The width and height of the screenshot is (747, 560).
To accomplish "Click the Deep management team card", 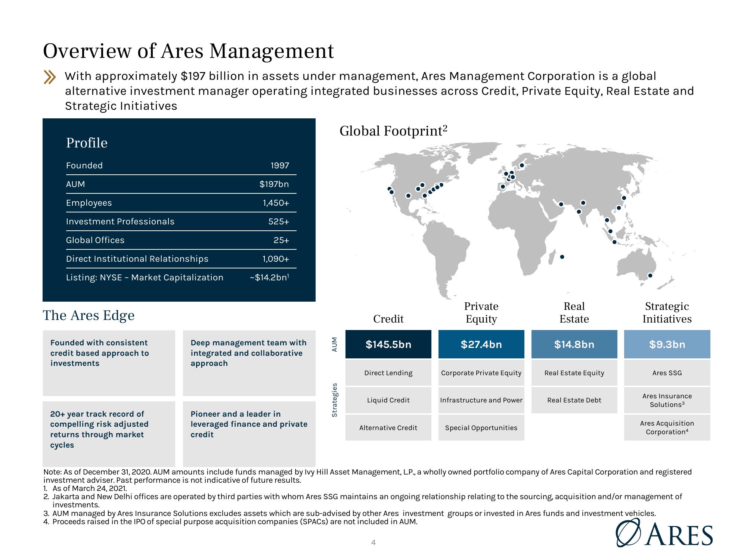I will point(249,363).
